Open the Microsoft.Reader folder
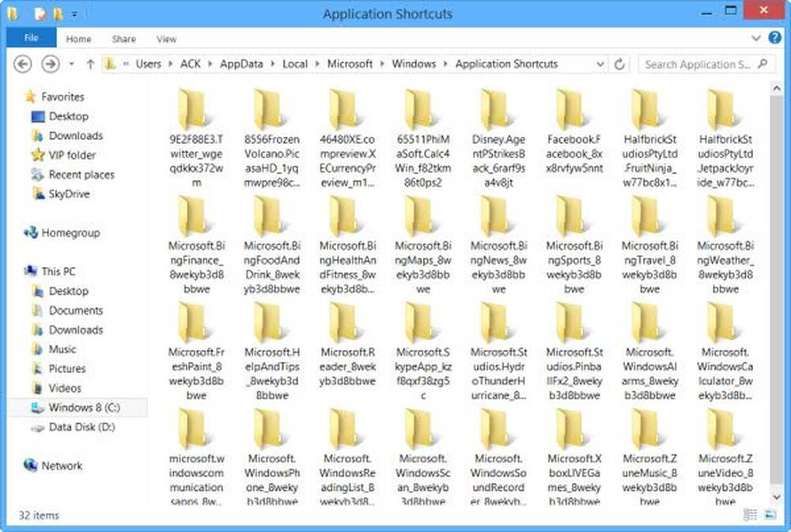Image resolution: width=791 pixels, height=532 pixels. [x=347, y=345]
